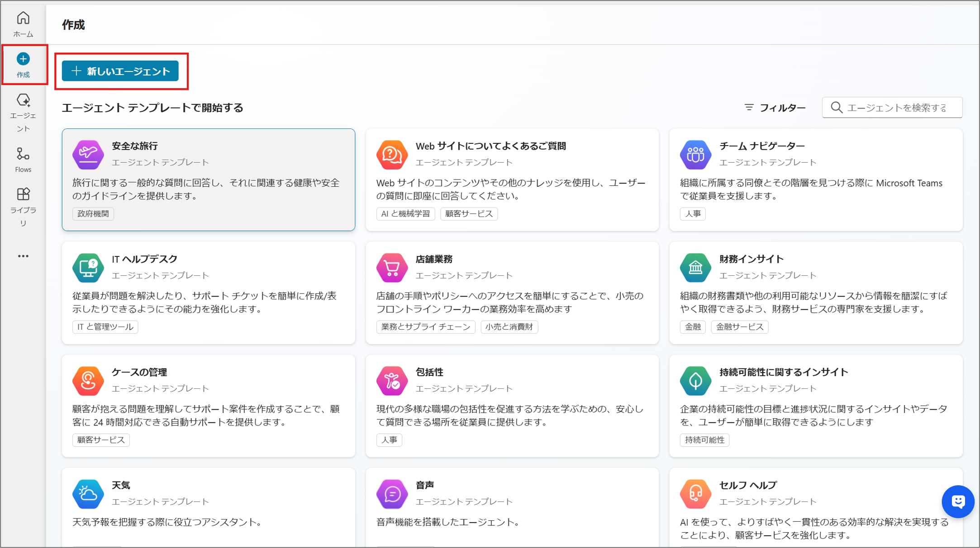Click the 新しいエージェント button
Image resolution: width=980 pixels, height=548 pixels.
pos(120,71)
